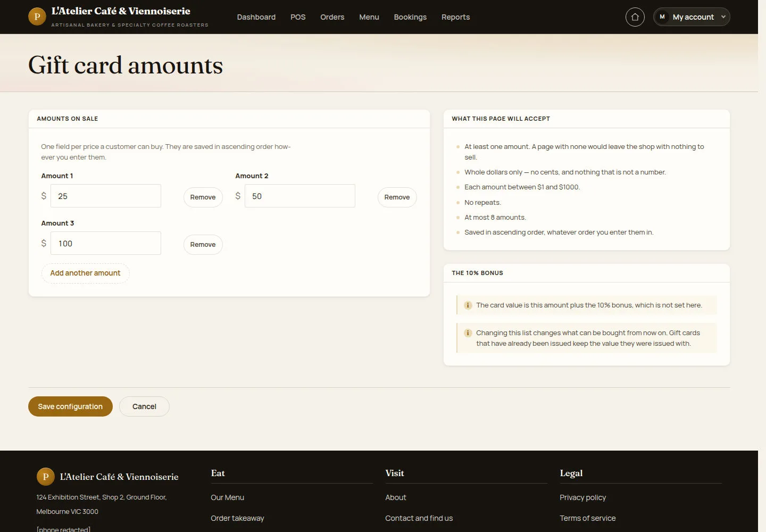Image resolution: width=766 pixels, height=532 pixels.
Task: Click the Gift card amounts heading
Action: click(126, 65)
